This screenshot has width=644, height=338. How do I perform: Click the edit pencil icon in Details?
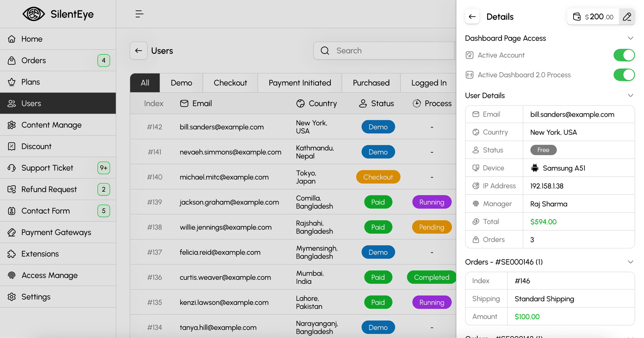click(627, 17)
